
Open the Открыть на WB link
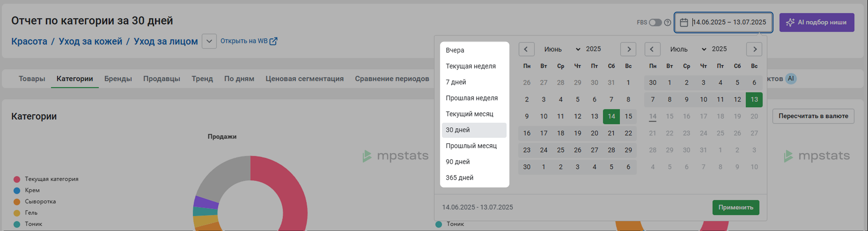coord(249,41)
